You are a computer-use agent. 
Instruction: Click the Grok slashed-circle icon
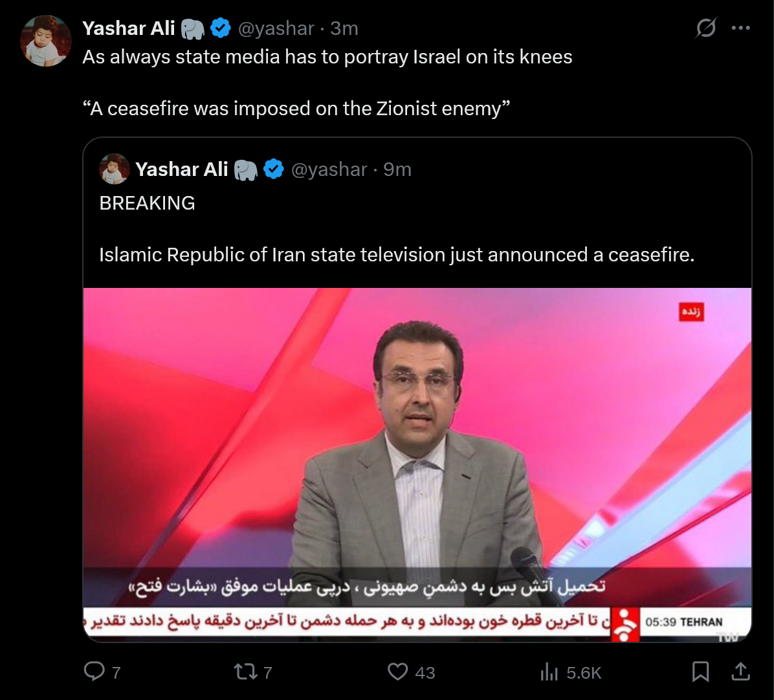pyautogui.click(x=706, y=28)
